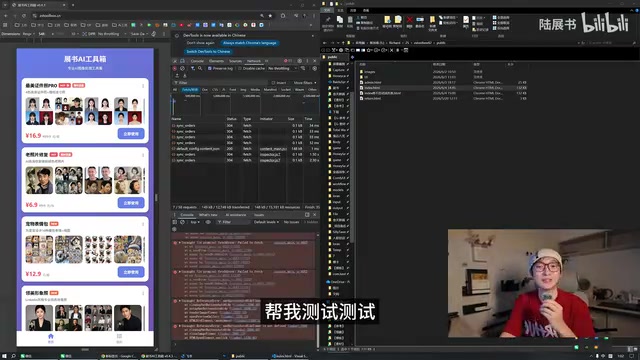Open the No throttling dropdown in the Network toolbar
Image resolution: width=640 pixels, height=360 pixels.
(282, 69)
